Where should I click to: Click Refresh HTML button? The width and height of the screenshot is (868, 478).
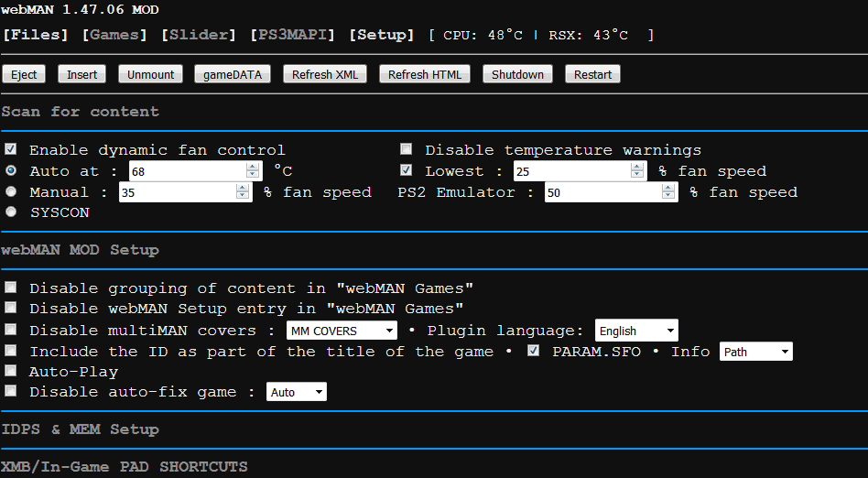click(425, 74)
